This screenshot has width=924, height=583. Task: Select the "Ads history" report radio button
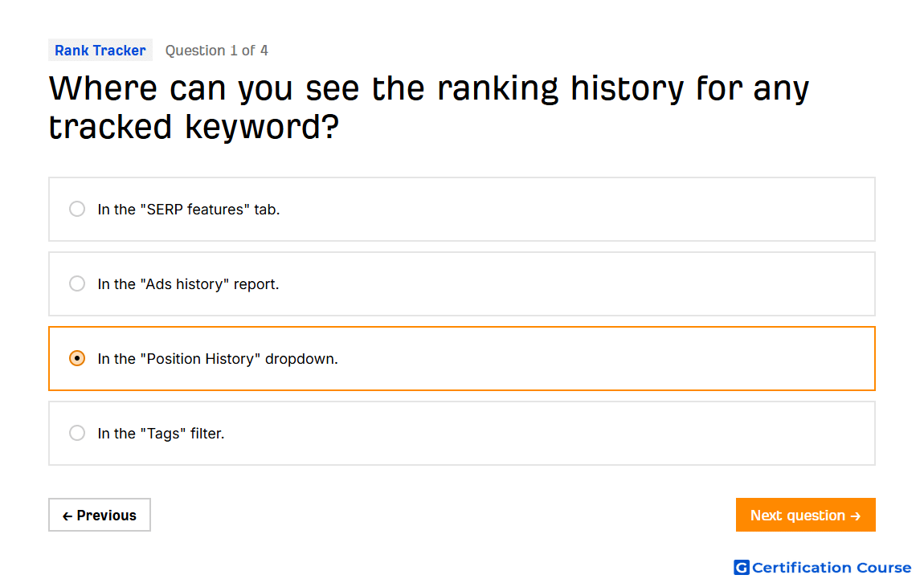(x=77, y=283)
